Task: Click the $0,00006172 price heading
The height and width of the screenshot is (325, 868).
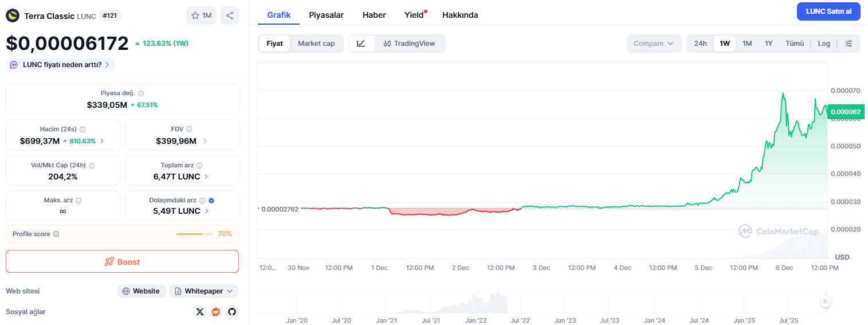Action: [67, 44]
